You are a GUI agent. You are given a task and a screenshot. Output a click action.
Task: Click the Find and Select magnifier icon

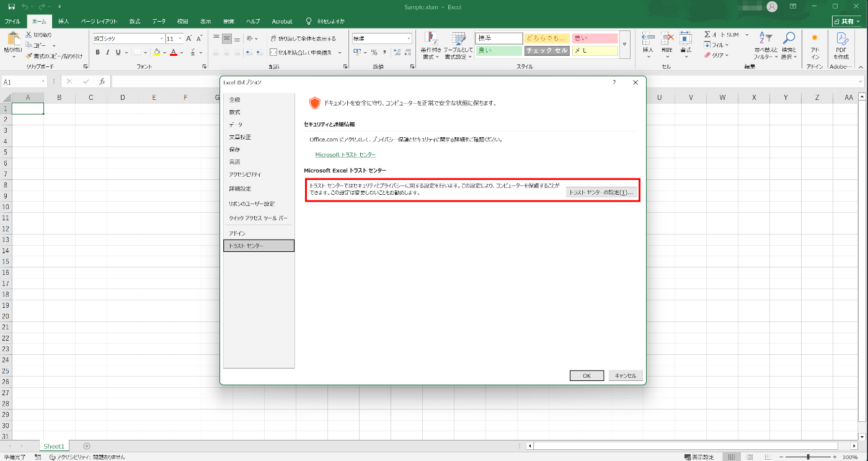click(789, 38)
